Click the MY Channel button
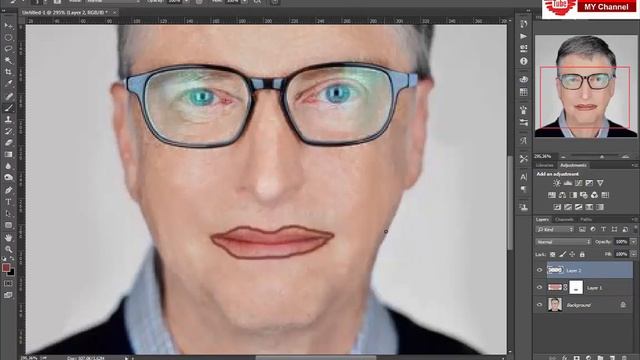The width and height of the screenshot is (640, 360). point(606,7)
